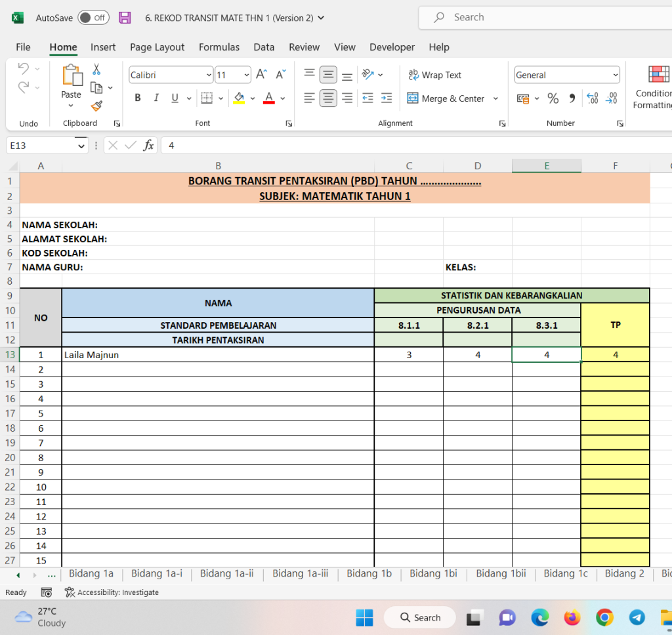Click the Increase Decimal icon
672x635 pixels.
coord(593,98)
